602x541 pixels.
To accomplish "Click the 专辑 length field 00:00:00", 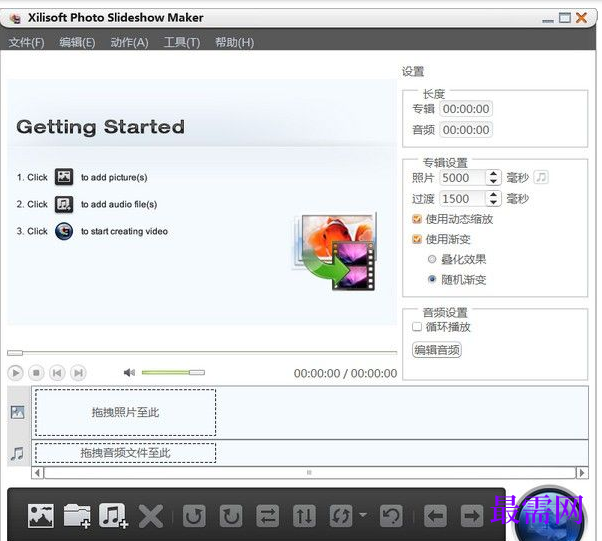I will click(466, 109).
